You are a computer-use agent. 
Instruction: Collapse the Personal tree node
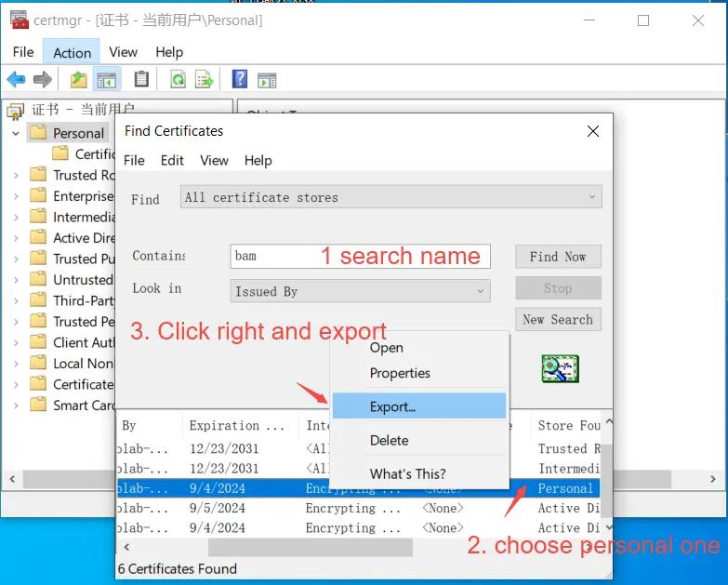(16, 134)
